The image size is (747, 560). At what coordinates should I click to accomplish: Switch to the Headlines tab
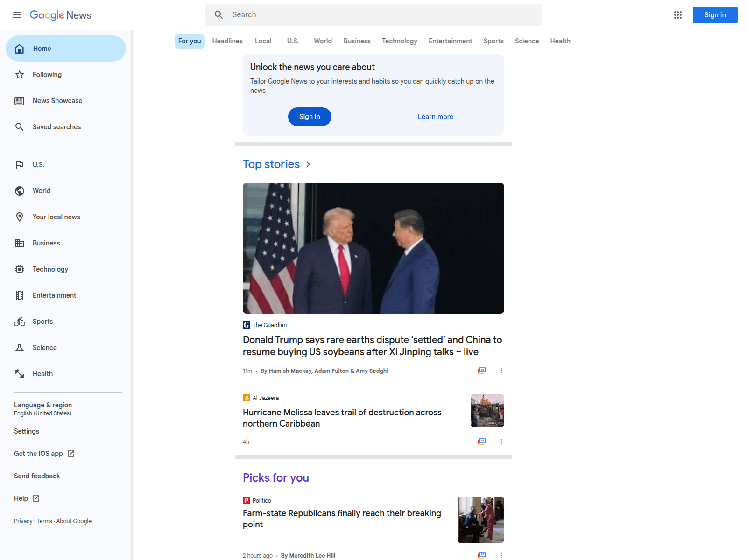227,41
